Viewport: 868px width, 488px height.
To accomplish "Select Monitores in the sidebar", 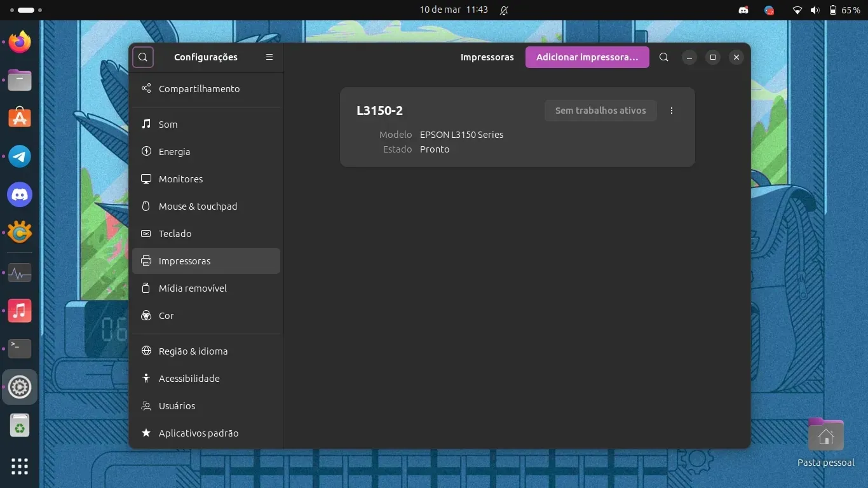I will pyautogui.click(x=180, y=179).
